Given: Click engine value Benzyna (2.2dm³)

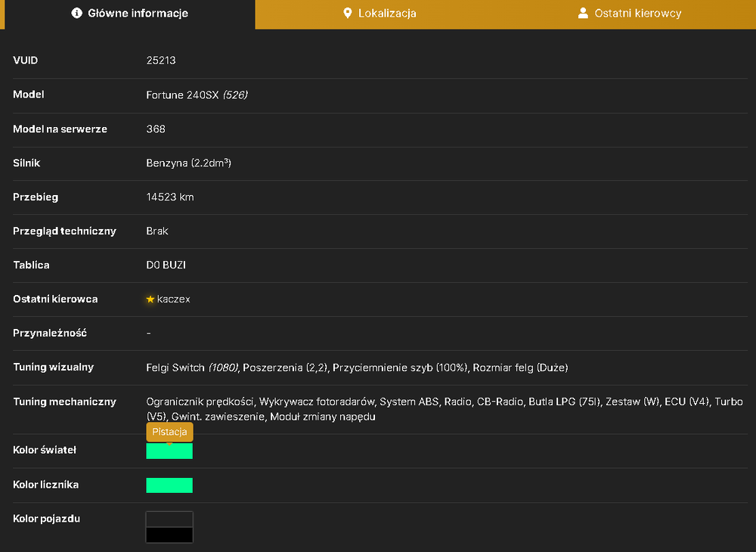Looking at the screenshot, I should tap(188, 163).
